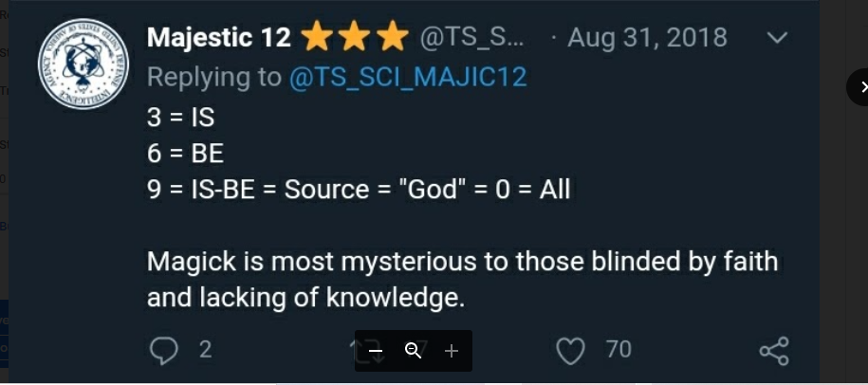Click the reply count 2
Viewport: 868px width, 385px height.
[205, 350]
